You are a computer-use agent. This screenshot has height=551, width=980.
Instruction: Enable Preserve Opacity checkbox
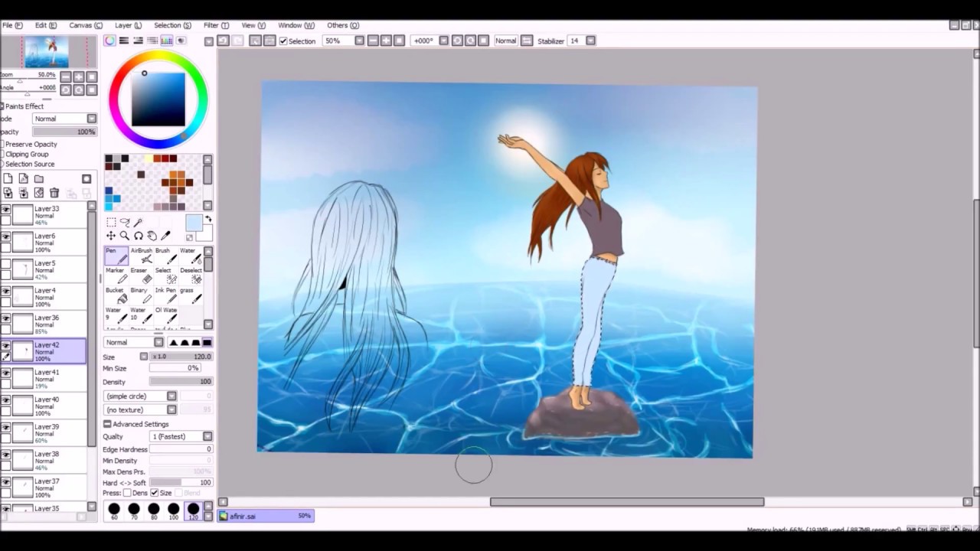tap(2, 144)
